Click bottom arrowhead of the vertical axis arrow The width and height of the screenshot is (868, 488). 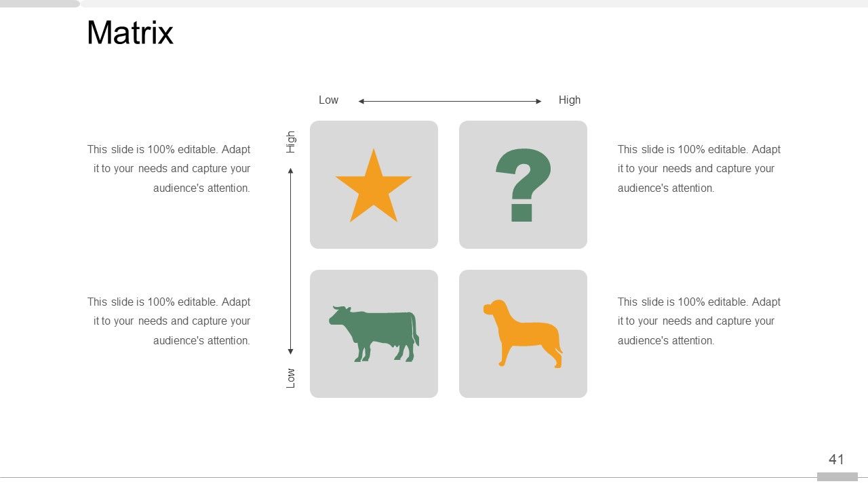(x=291, y=351)
